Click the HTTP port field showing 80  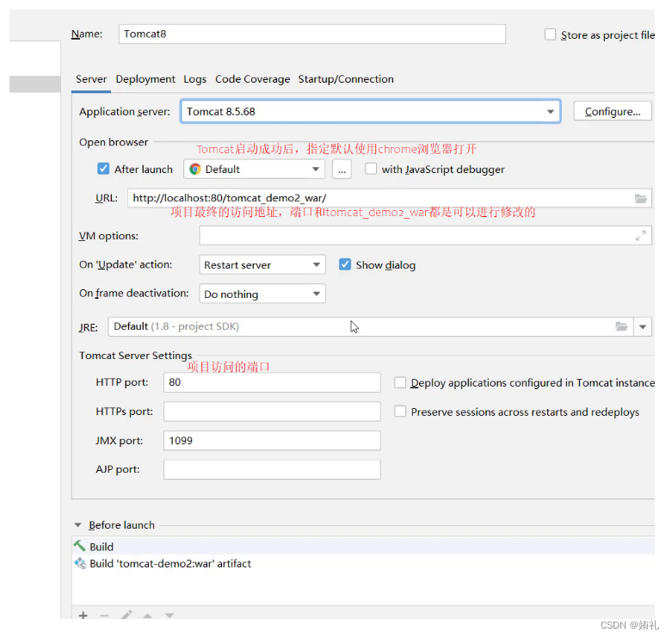tap(272, 382)
